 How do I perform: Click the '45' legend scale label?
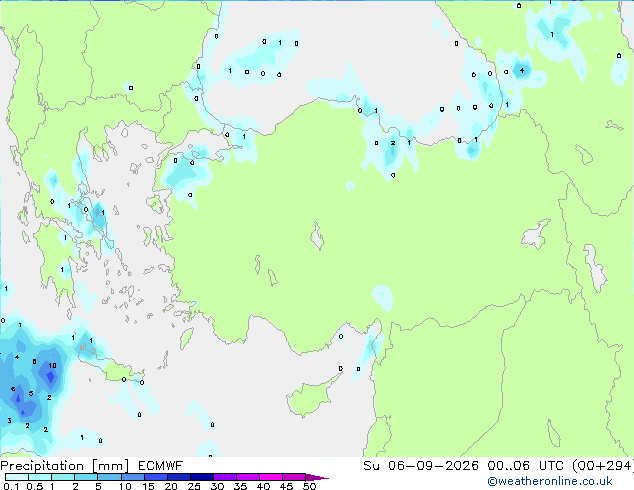[286, 486]
